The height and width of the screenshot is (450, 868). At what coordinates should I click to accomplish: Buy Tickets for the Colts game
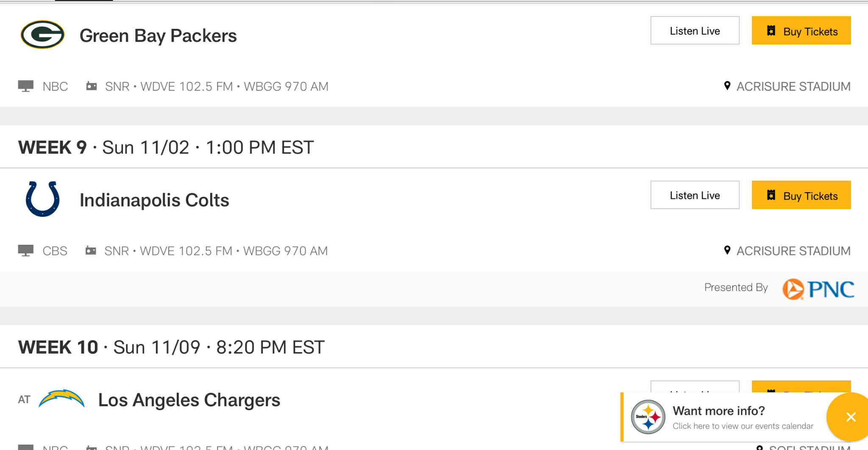pyautogui.click(x=801, y=195)
